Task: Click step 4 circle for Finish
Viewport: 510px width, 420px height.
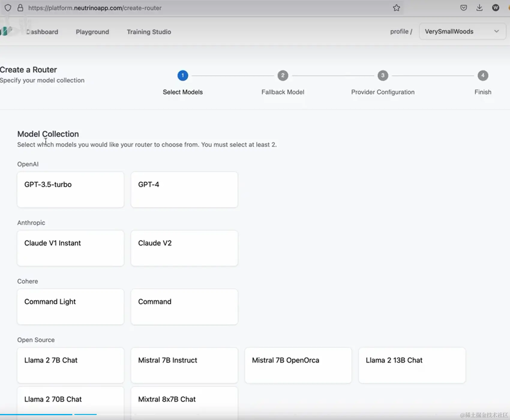Action: point(483,76)
